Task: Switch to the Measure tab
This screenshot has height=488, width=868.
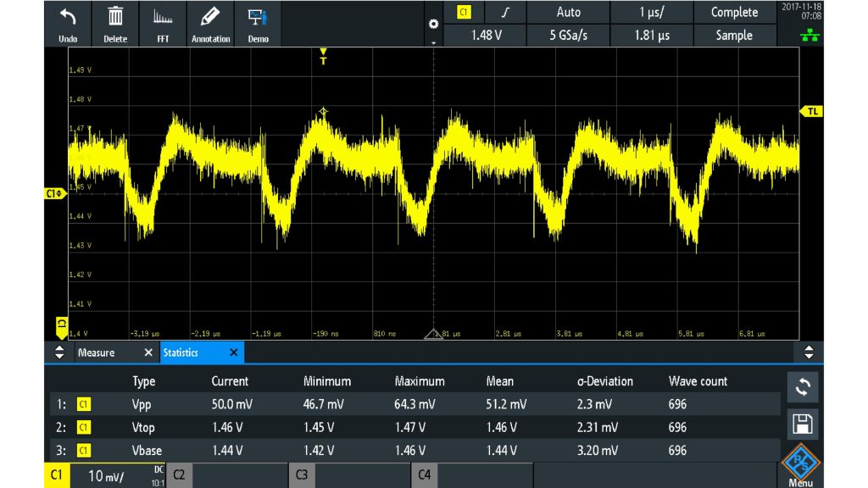Action: tap(97, 352)
